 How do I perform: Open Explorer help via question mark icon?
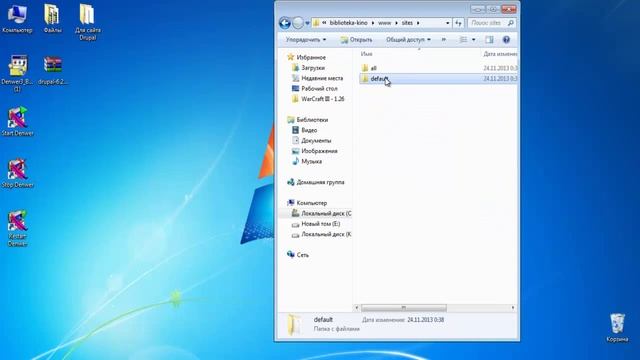pyautogui.click(x=506, y=40)
